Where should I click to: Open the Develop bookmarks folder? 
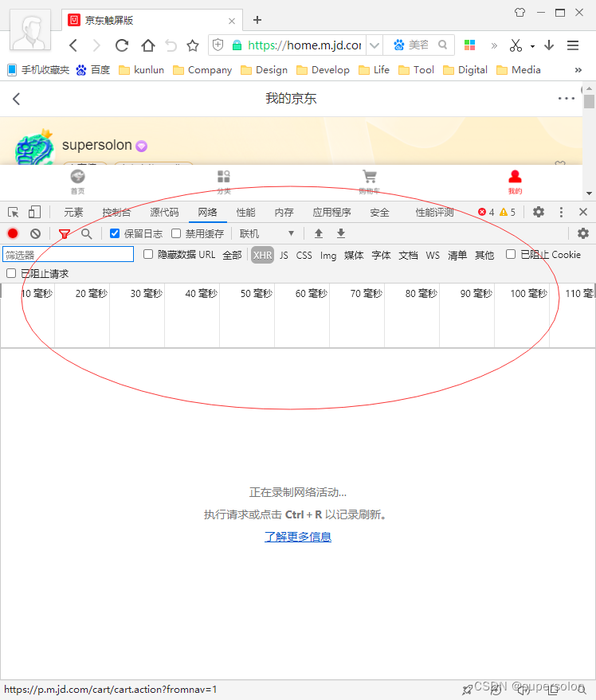(323, 70)
